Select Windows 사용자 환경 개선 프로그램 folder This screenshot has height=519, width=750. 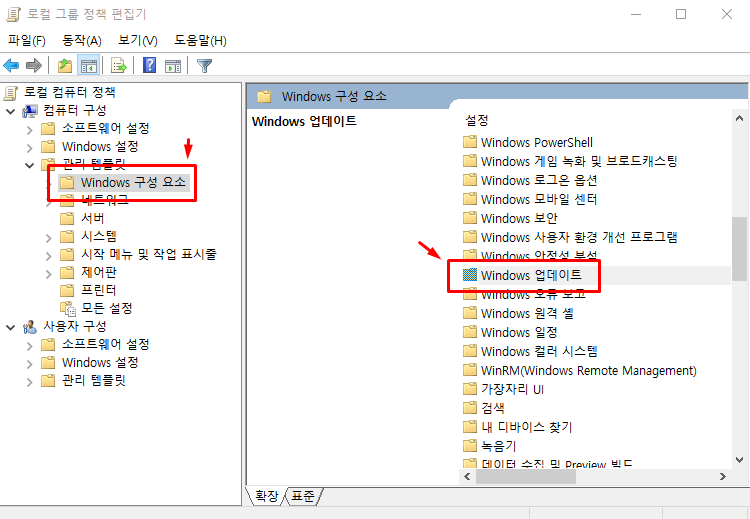click(x=579, y=237)
